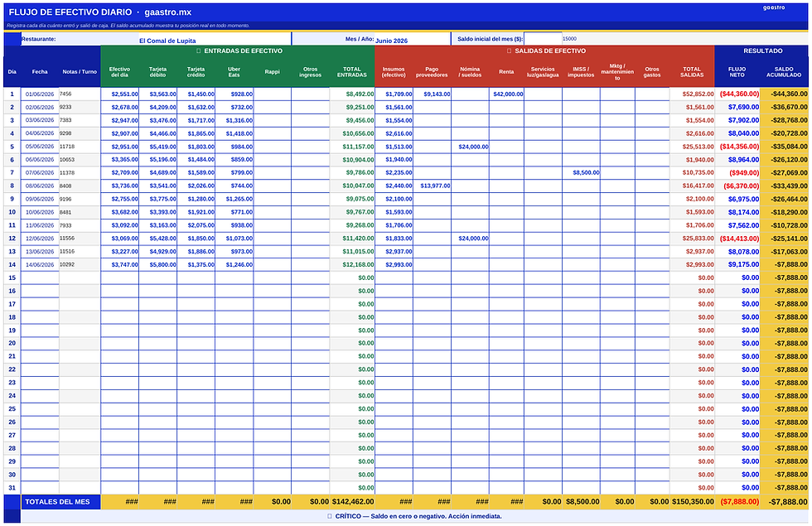Select the Fecha cell 05/06/2026
Screen dimensions: 812x526
[x=40, y=147]
